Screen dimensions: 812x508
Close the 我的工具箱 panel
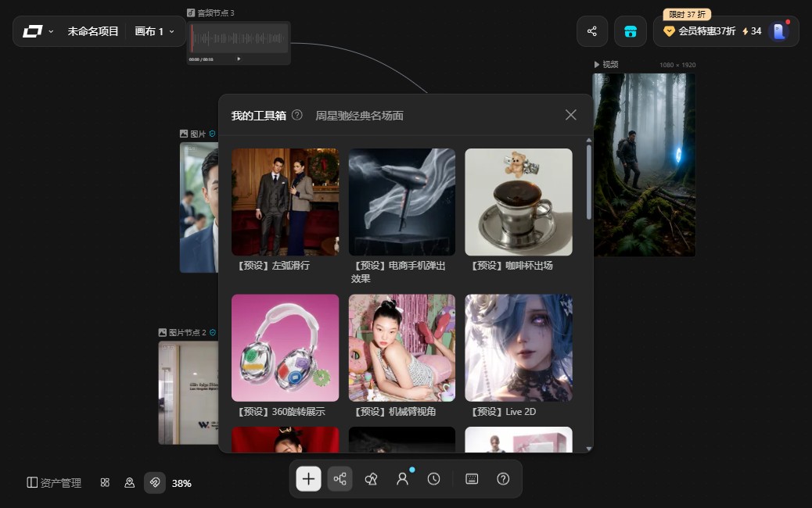pyautogui.click(x=571, y=115)
